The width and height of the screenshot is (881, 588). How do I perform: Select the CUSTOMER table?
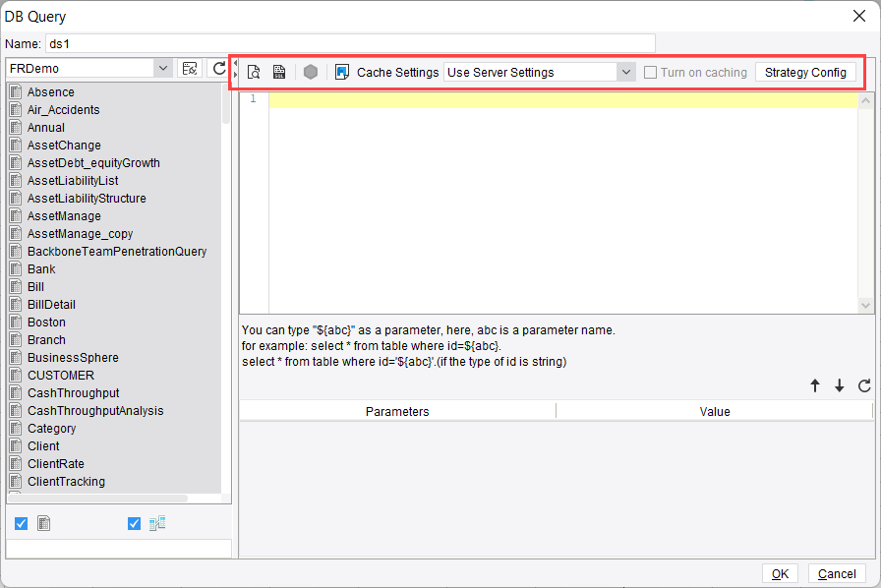[62, 375]
